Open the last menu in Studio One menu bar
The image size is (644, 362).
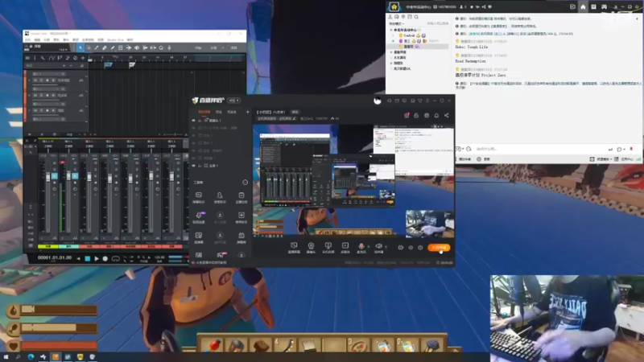(130, 39)
